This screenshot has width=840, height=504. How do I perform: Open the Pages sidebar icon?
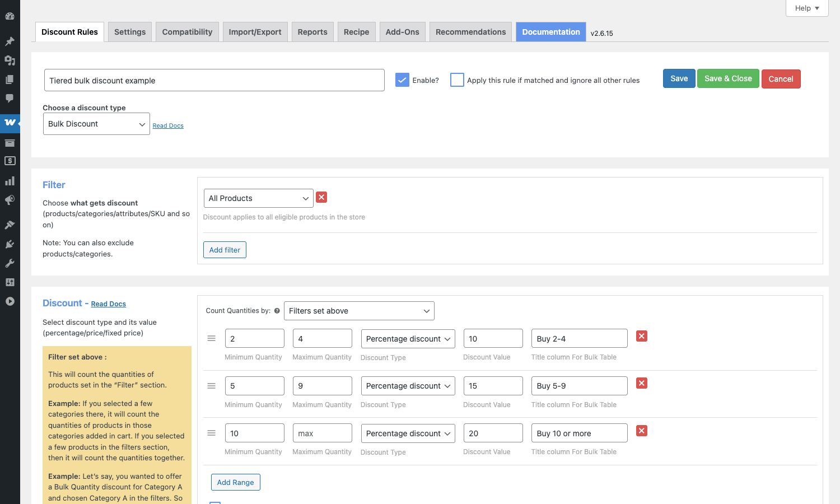tap(10, 80)
